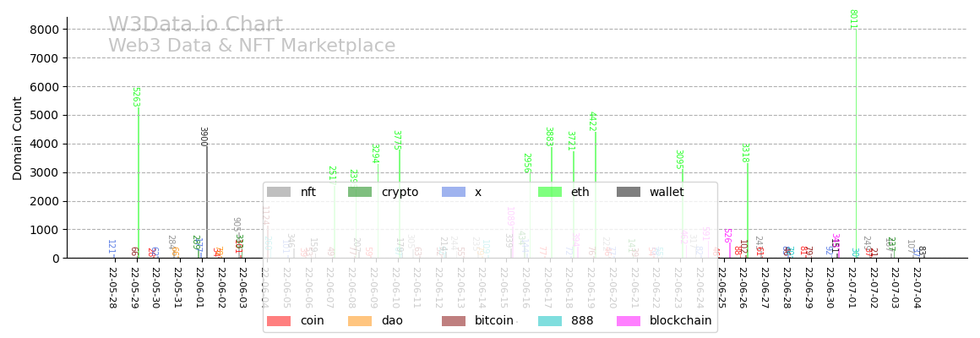Select the x legend swatch

pos(454,193)
